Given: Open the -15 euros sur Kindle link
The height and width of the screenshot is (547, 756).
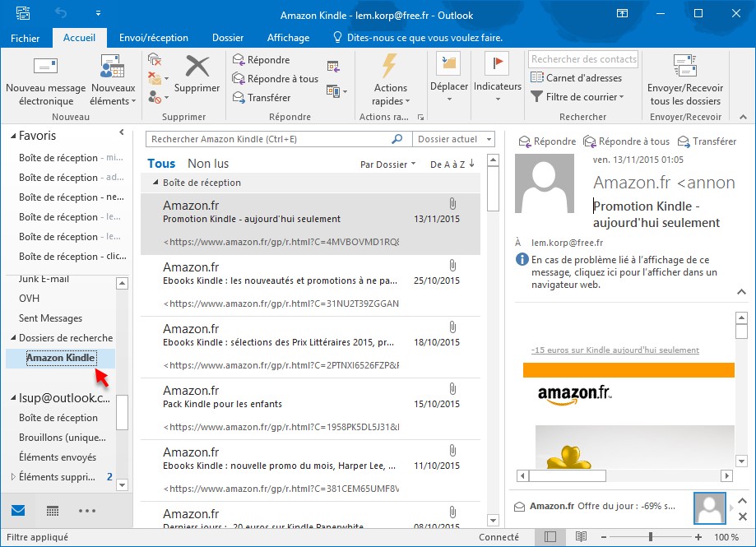Looking at the screenshot, I should tap(615, 350).
